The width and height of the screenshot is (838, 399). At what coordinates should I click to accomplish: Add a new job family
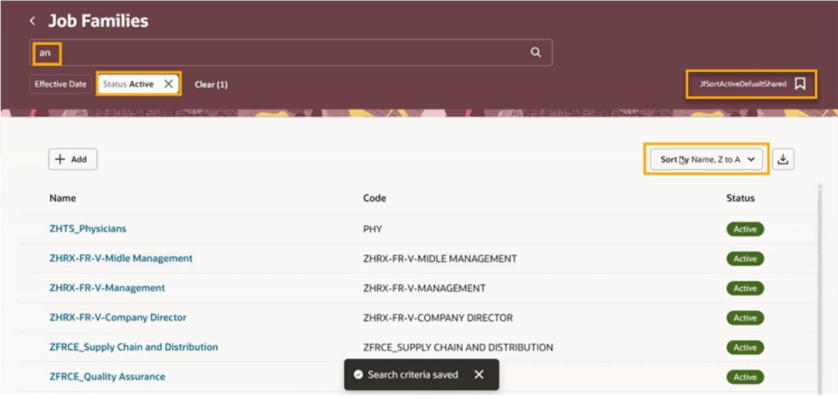click(73, 159)
